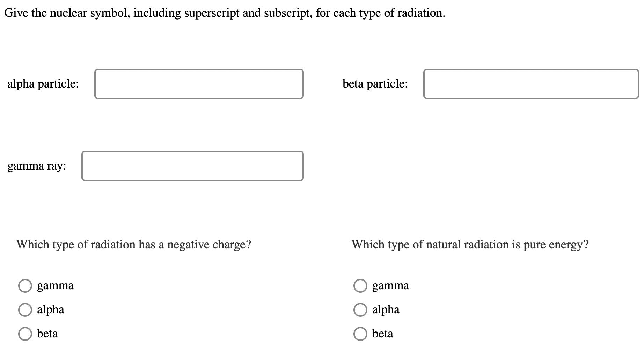Click the beta label under pure energy question
Viewport: 644px width, 351px height.
(383, 334)
